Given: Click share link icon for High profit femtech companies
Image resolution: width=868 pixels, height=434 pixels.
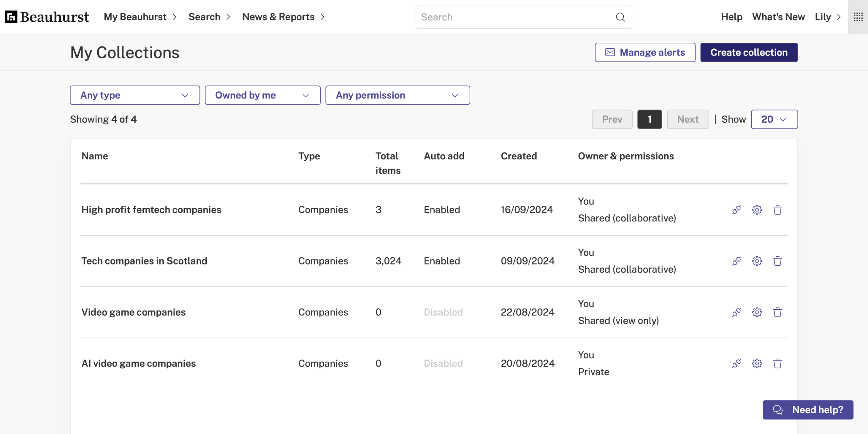Looking at the screenshot, I should pos(736,210).
